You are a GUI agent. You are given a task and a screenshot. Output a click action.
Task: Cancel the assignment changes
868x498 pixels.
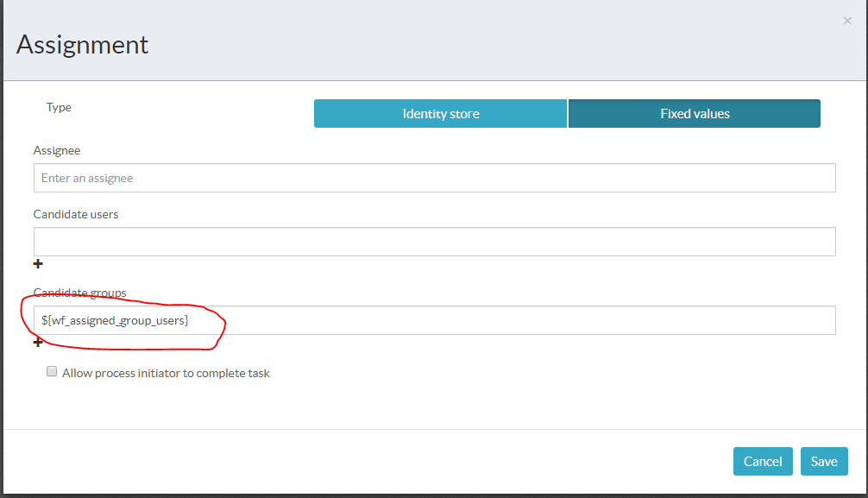click(x=763, y=462)
